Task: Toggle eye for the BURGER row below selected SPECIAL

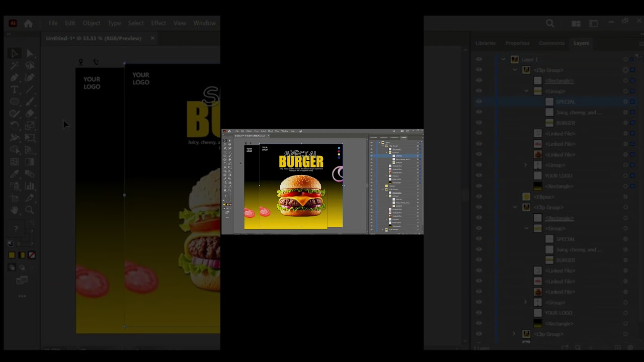Action: (x=479, y=123)
